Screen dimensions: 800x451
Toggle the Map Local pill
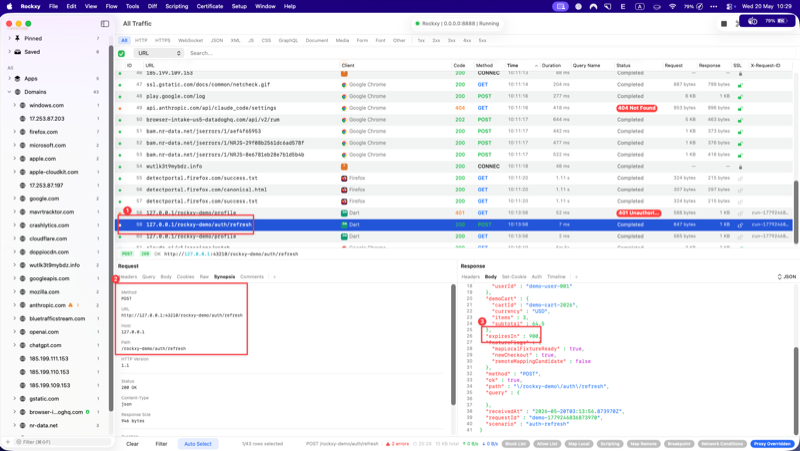pos(579,444)
